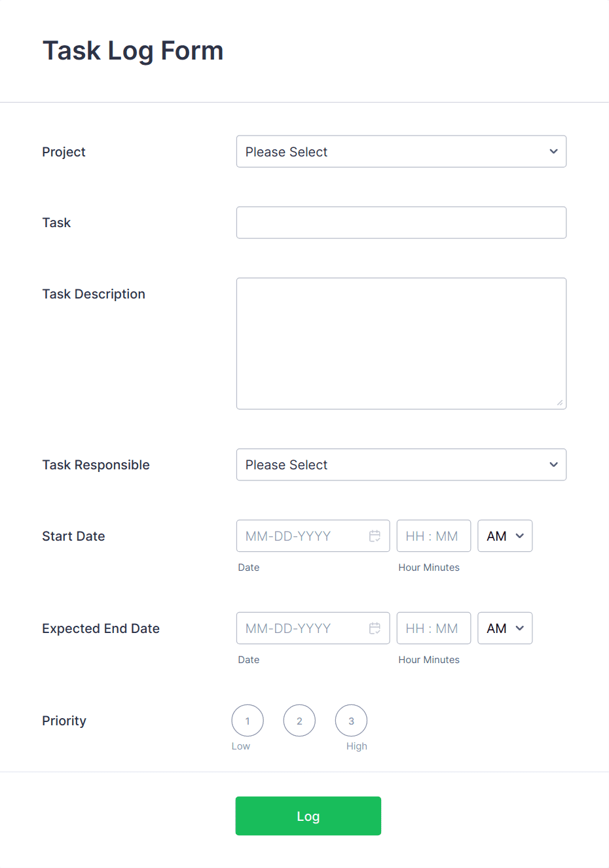Open the Start Date calendar picker icon

tap(375, 535)
